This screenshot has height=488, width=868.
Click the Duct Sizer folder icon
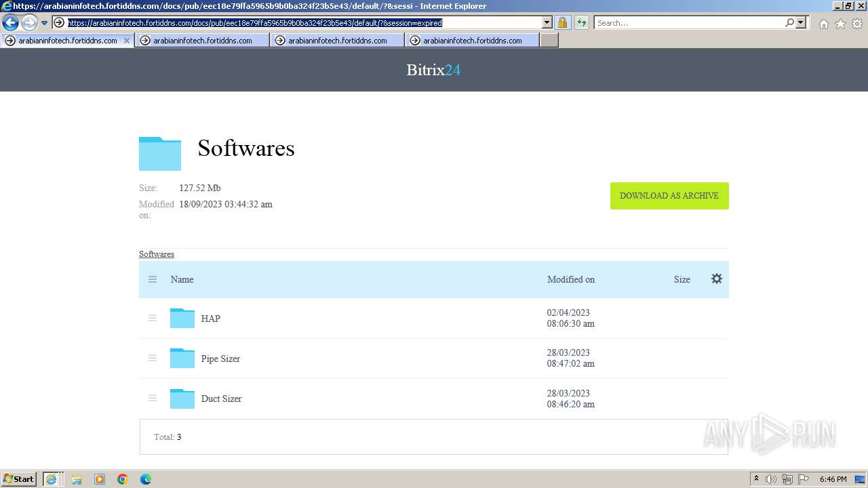[182, 398]
